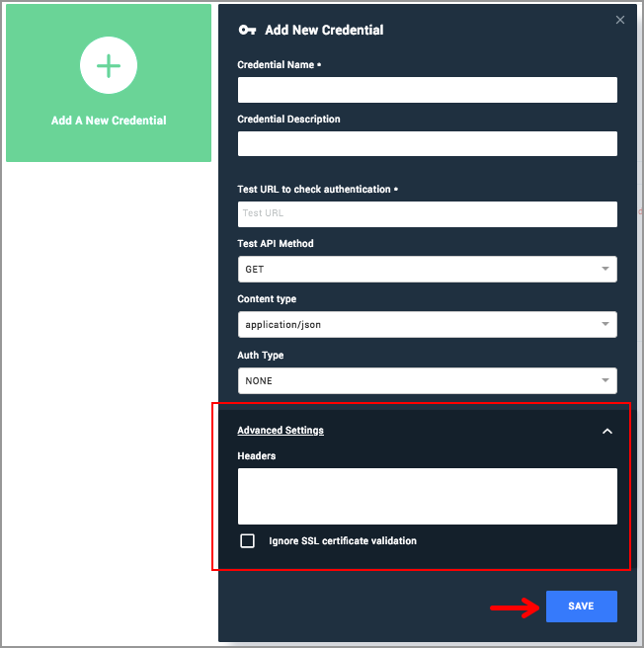Viewport: 644px width, 648px height.
Task: Click the Test API Method dropdown arrow
Action: 605,269
